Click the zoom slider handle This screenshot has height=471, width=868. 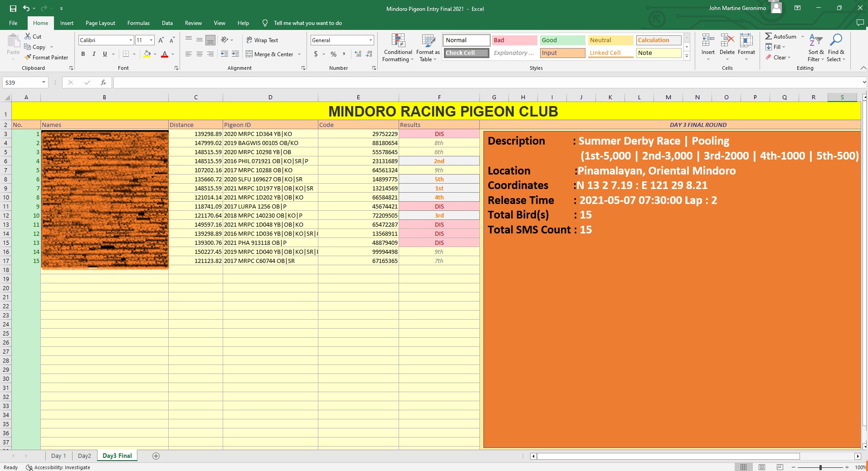coord(820,467)
